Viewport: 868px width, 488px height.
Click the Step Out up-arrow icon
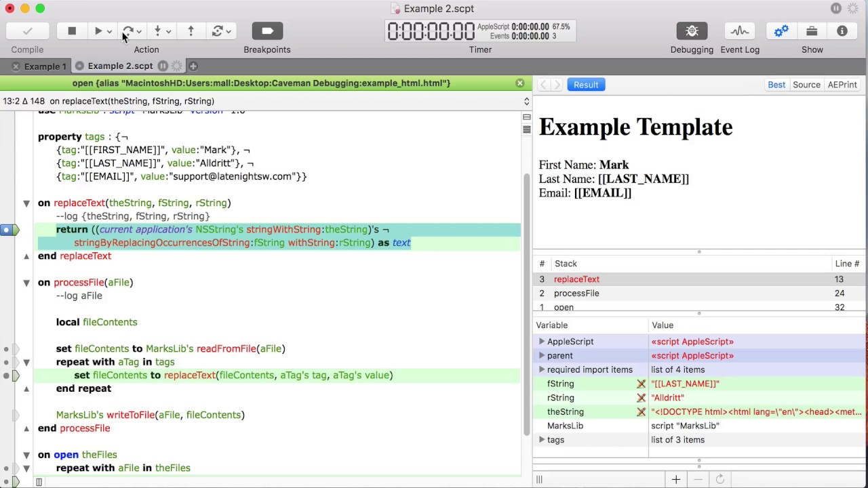tap(191, 31)
